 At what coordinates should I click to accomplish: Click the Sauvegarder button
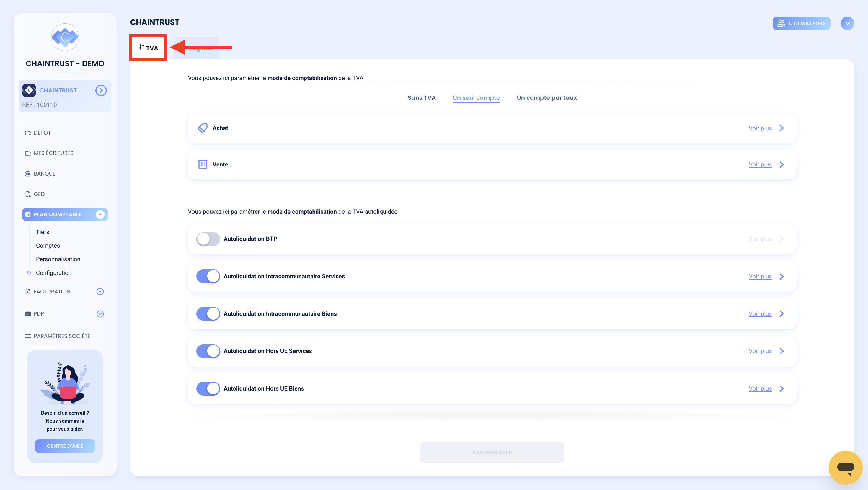click(x=492, y=453)
